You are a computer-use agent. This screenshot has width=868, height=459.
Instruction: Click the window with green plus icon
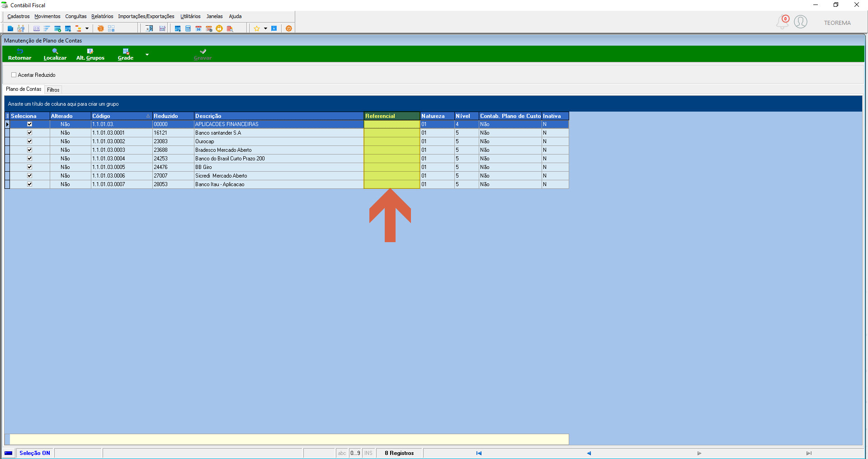tap(57, 28)
